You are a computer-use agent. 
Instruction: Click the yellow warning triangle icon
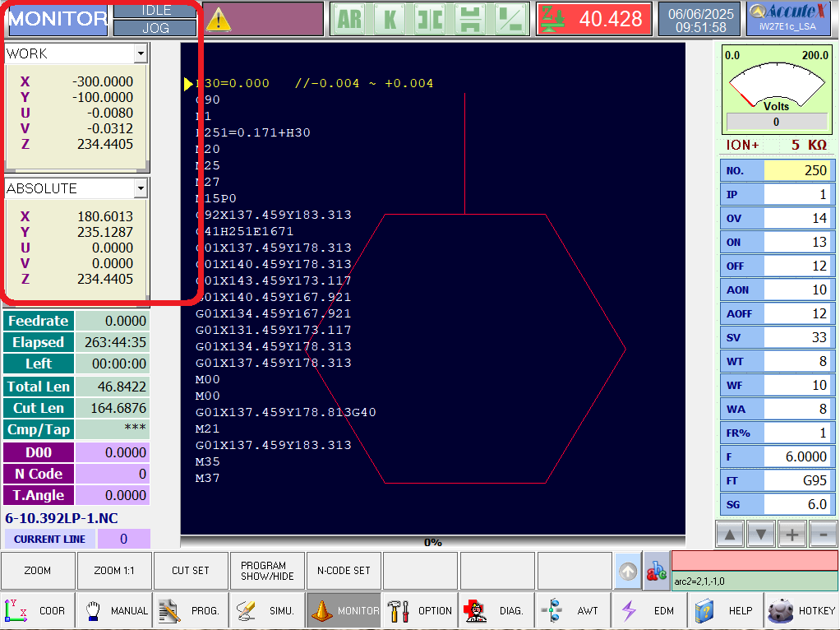(x=218, y=20)
